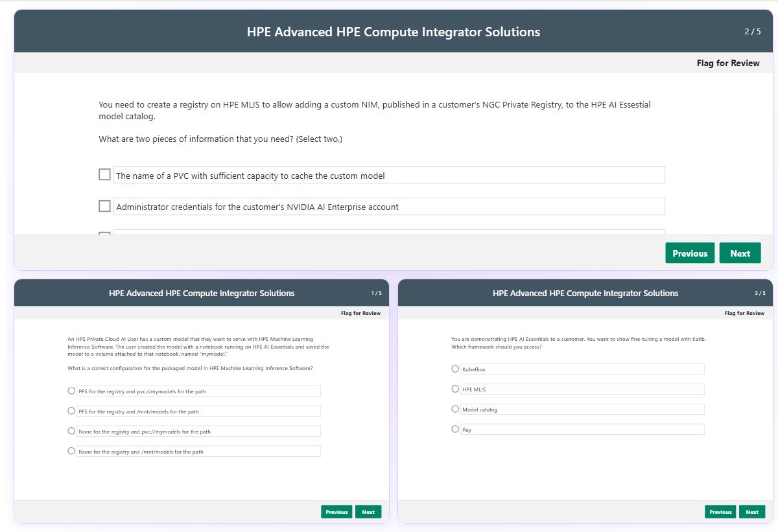This screenshot has height=532, width=778.
Task: Select the HPE MLIS answer
Action: [455, 389]
